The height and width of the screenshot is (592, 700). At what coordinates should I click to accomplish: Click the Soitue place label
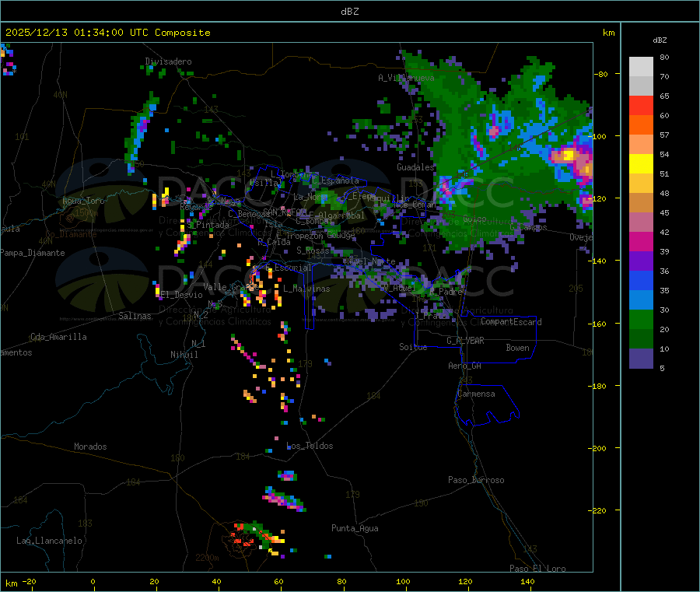413,347
